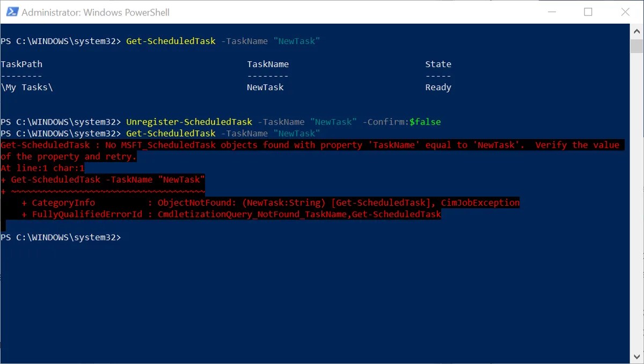Viewport: 644px width, 364px height.
Task: Click the Unregister-ScheduledTask command text
Action: point(189,122)
